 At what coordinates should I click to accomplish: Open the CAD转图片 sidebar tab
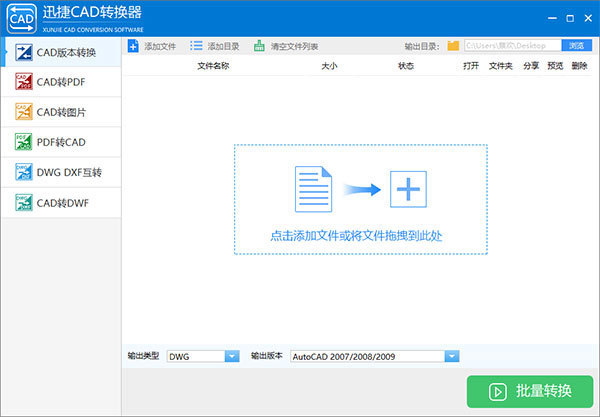[61, 112]
